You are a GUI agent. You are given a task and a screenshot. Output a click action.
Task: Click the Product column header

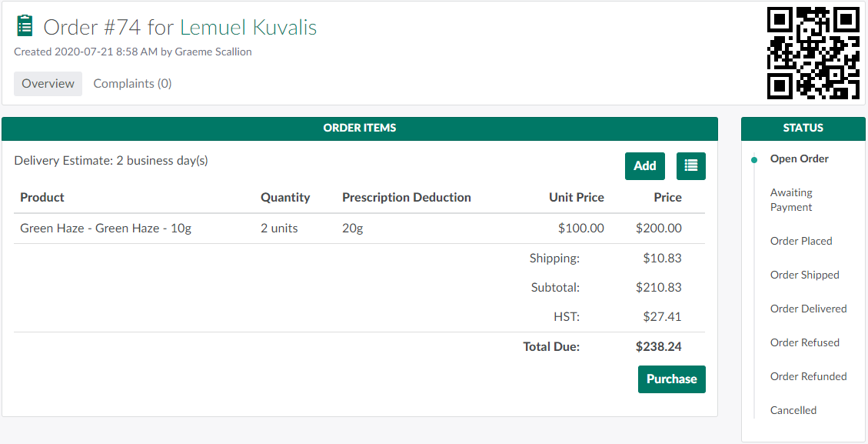(x=42, y=198)
